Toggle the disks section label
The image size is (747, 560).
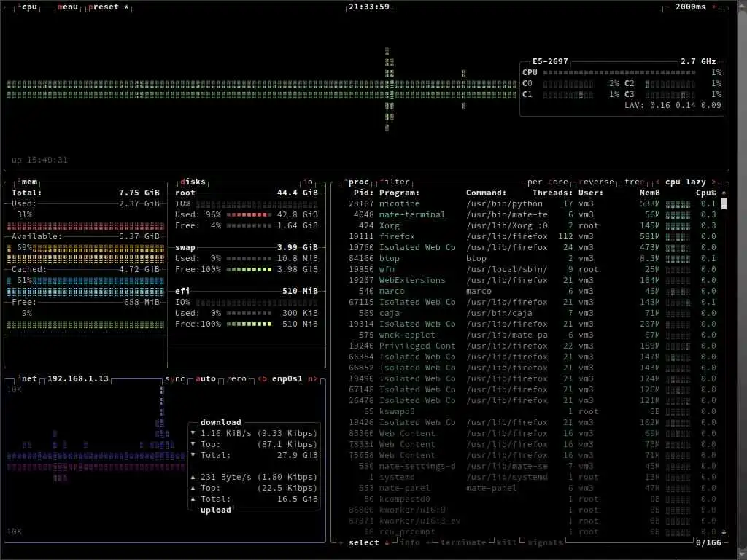193,182
